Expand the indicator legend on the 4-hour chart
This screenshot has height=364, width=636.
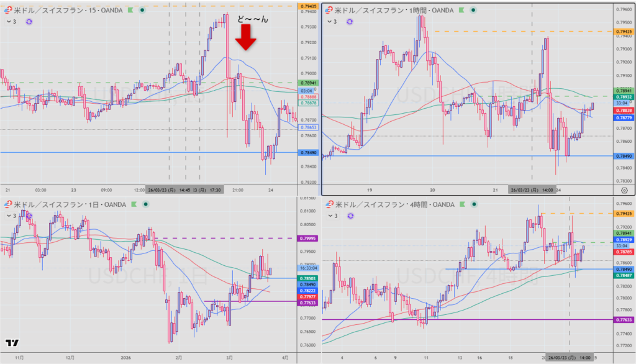tap(332, 216)
